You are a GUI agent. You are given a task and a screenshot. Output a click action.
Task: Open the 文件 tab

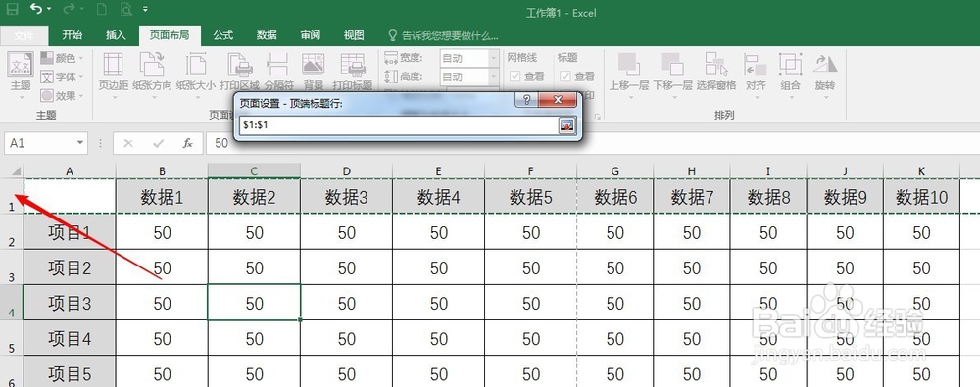tap(24, 35)
